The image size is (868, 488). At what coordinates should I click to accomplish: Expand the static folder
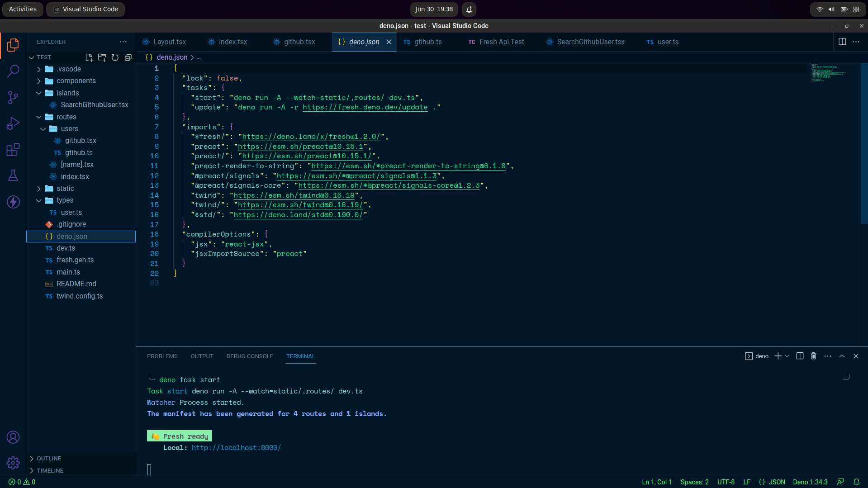tap(81, 188)
